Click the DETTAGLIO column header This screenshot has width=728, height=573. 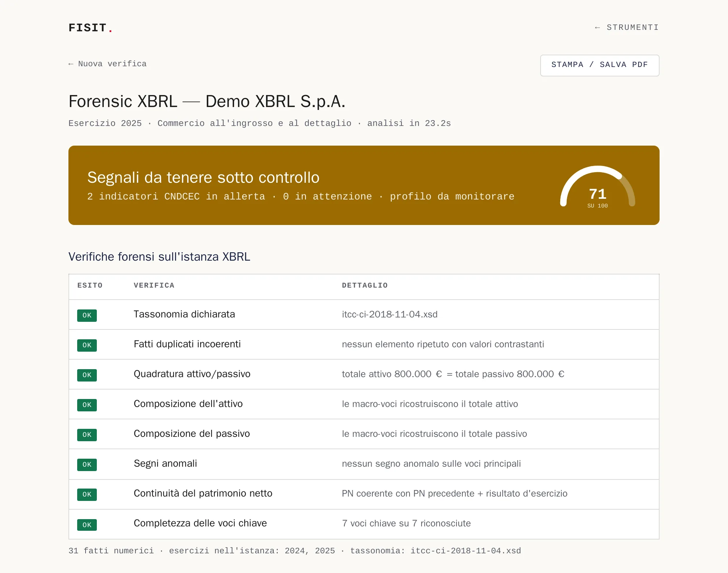pyautogui.click(x=365, y=285)
